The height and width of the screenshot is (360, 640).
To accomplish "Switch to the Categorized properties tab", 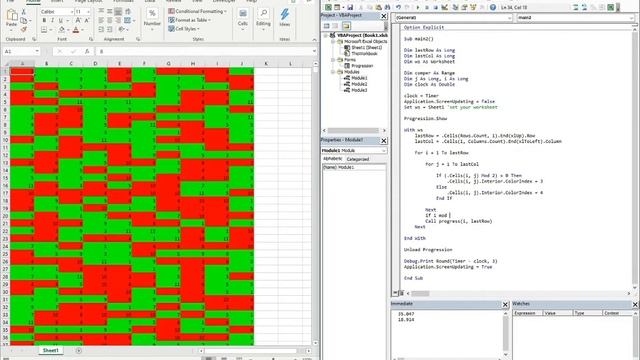I will (358, 159).
